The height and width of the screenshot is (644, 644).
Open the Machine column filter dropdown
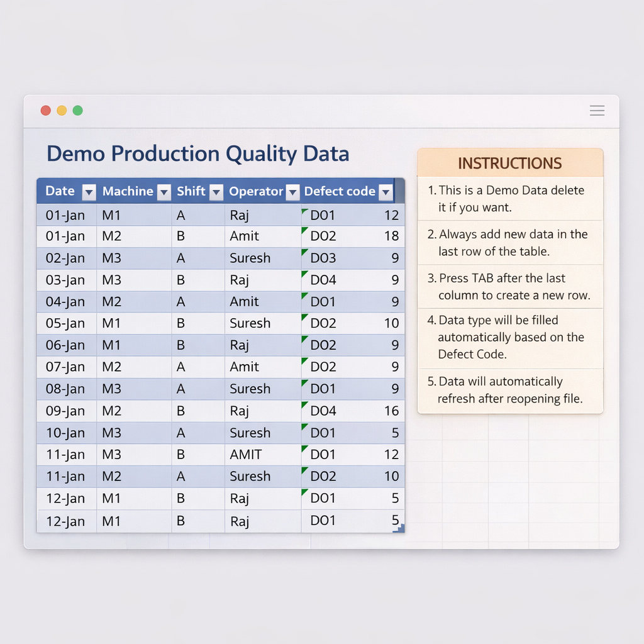(x=164, y=192)
